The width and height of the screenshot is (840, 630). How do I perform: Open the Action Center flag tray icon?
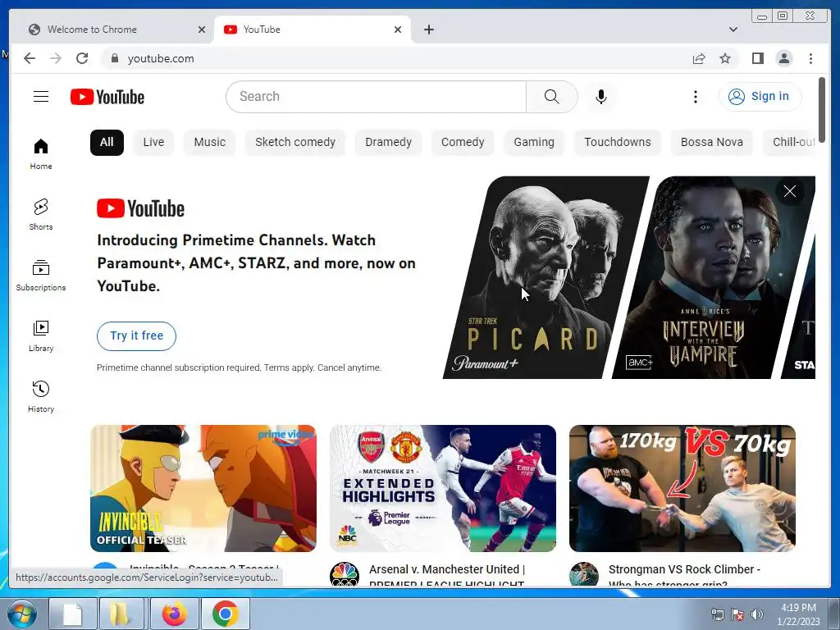pos(737,614)
